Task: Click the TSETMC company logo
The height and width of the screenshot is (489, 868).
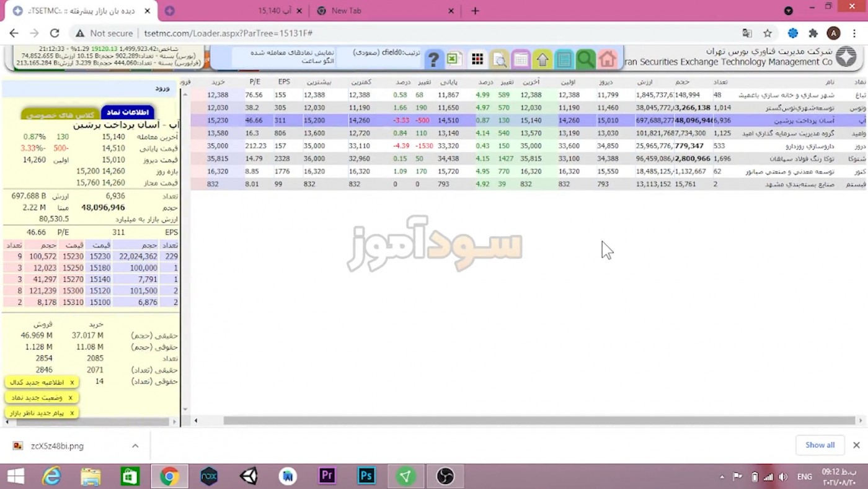Action: pos(846,57)
